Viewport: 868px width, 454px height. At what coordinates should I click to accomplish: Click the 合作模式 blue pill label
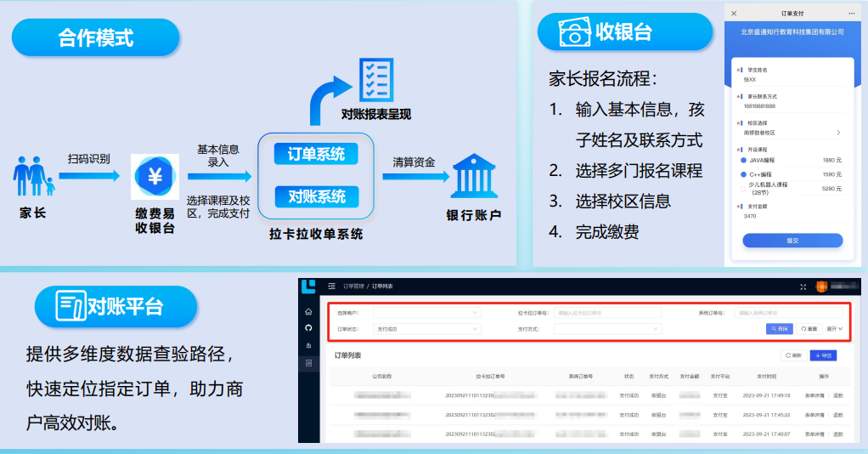tap(96, 37)
